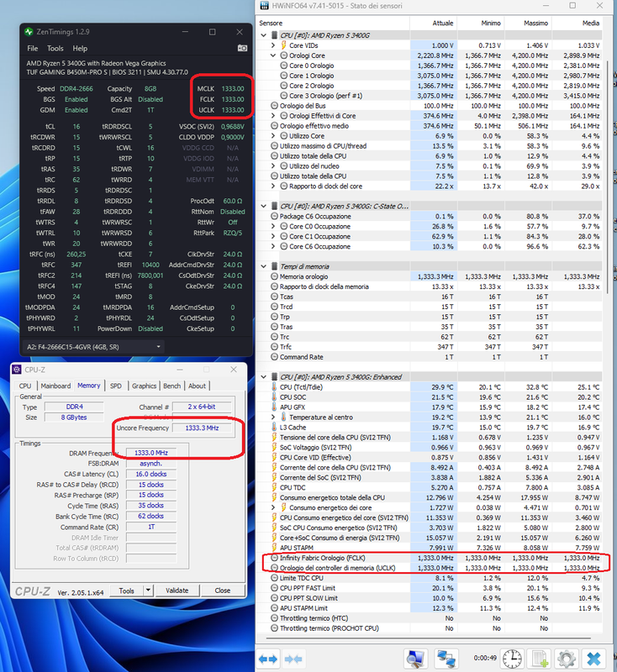Switch to the Graphics tab in CPU-Z
The image size is (617, 672).
[x=144, y=386]
